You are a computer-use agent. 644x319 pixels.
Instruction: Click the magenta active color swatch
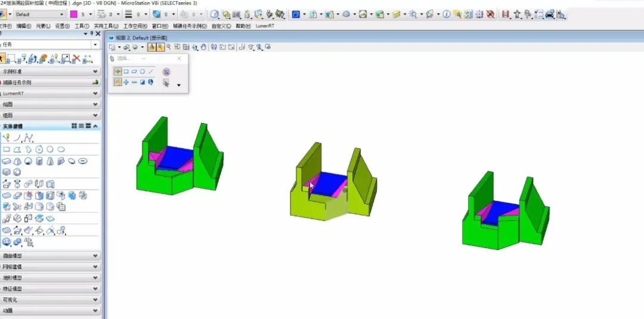pyautogui.click(x=74, y=14)
